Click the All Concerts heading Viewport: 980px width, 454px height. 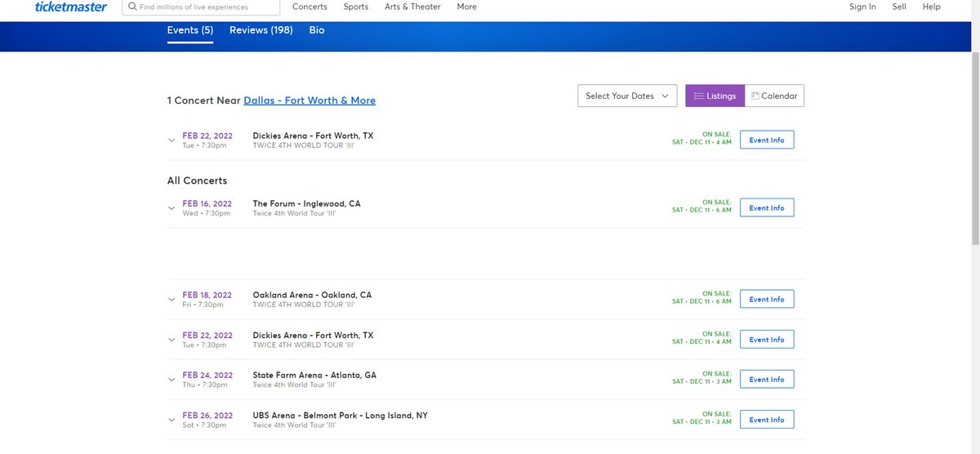tap(197, 180)
